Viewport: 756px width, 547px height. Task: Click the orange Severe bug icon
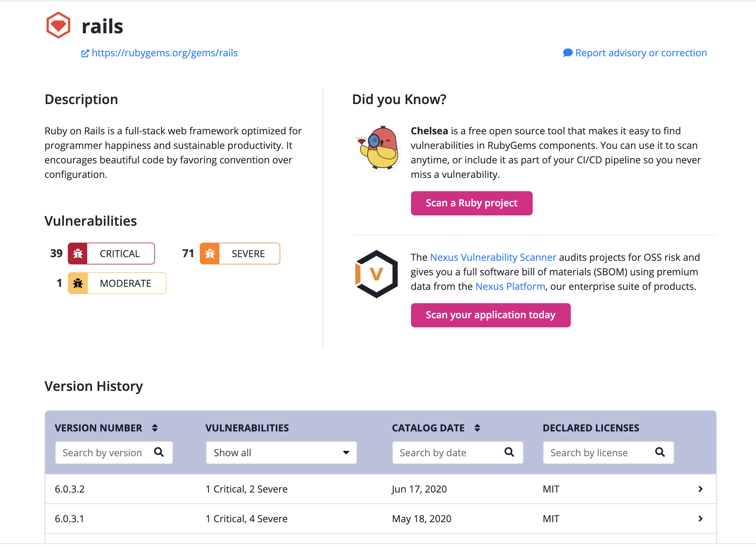pos(210,254)
